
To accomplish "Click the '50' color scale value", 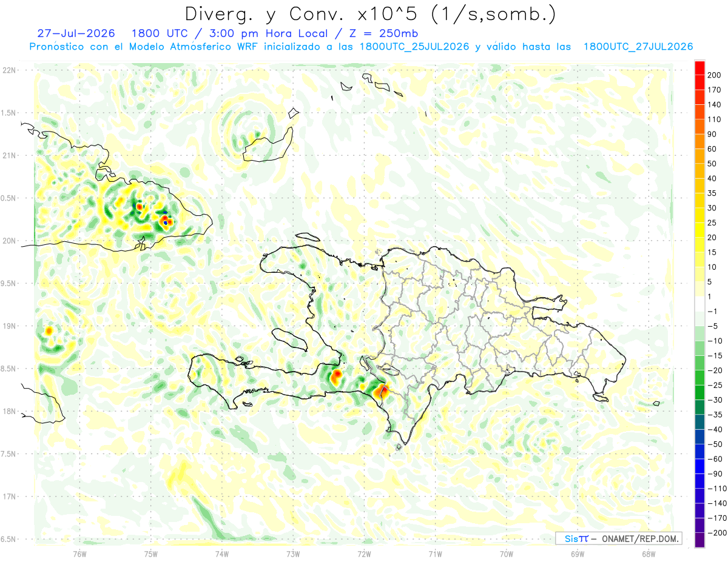I will click(x=713, y=164).
